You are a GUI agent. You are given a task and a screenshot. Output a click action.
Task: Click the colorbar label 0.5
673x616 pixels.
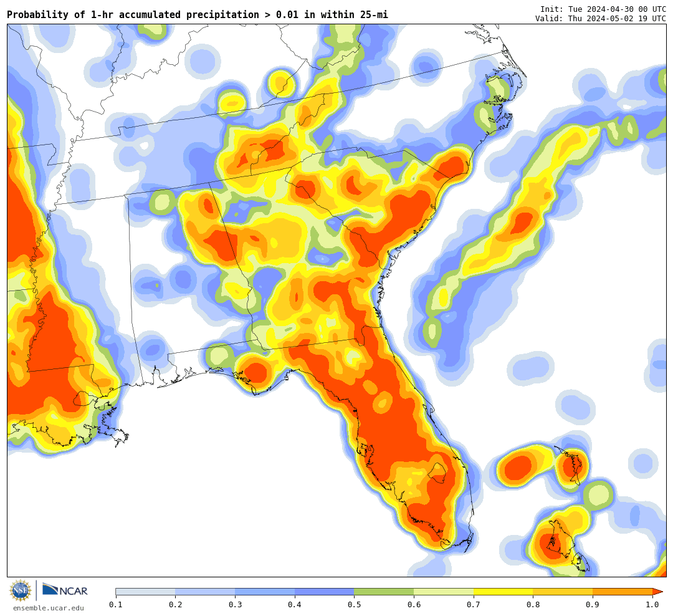tap(355, 605)
